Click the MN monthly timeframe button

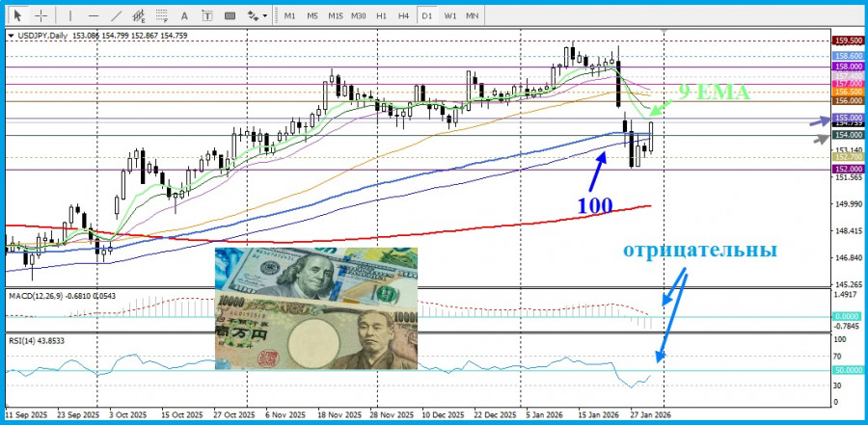point(473,15)
